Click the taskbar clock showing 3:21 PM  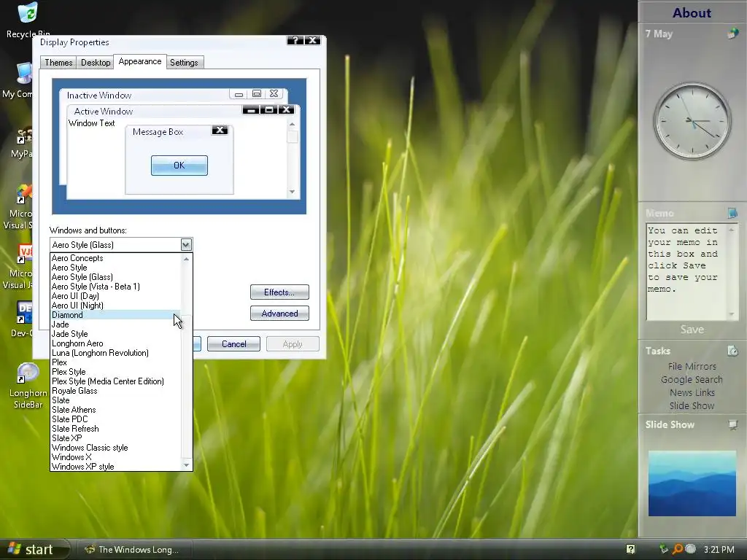[719, 549]
